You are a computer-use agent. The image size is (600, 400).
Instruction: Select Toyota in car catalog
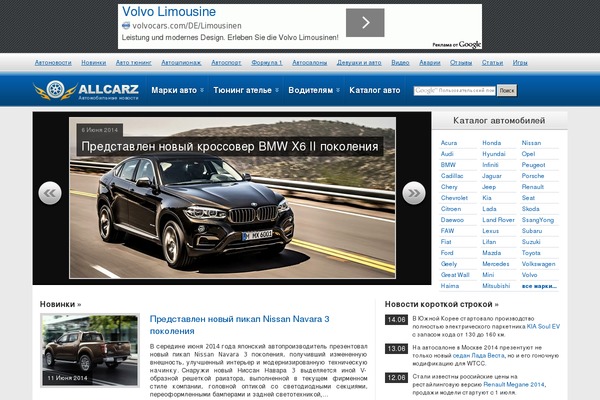pyautogui.click(x=531, y=253)
